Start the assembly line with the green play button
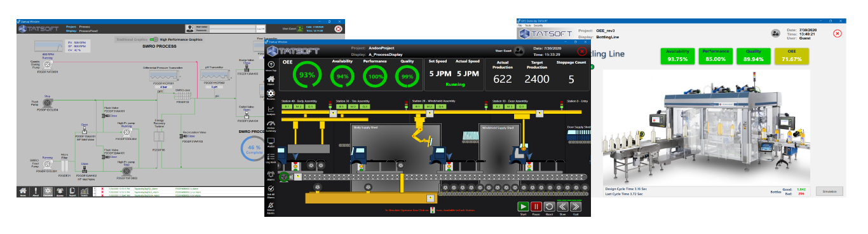Viewport: 868px width, 234px height. (x=523, y=207)
